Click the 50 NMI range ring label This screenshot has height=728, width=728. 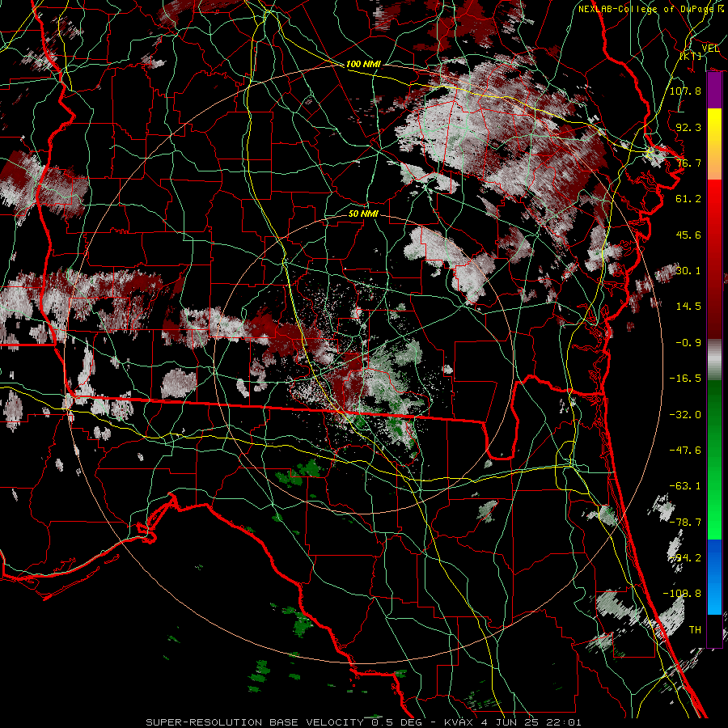pyautogui.click(x=363, y=214)
